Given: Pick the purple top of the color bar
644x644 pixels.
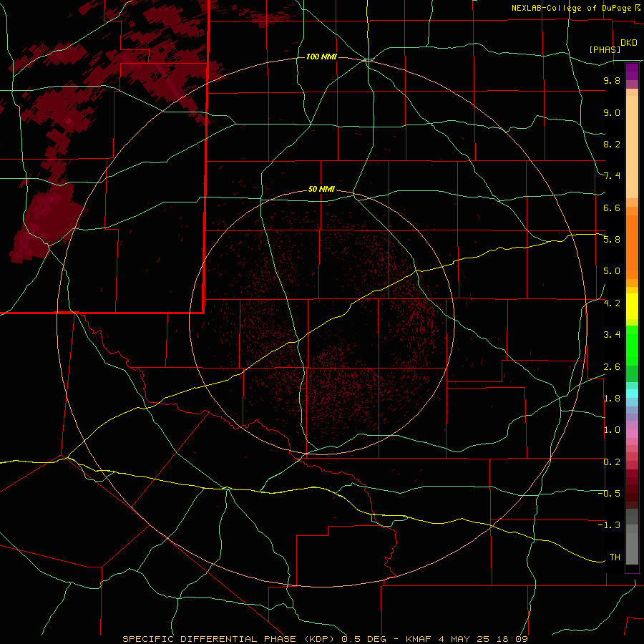Looking at the screenshot, I should pos(632,72).
